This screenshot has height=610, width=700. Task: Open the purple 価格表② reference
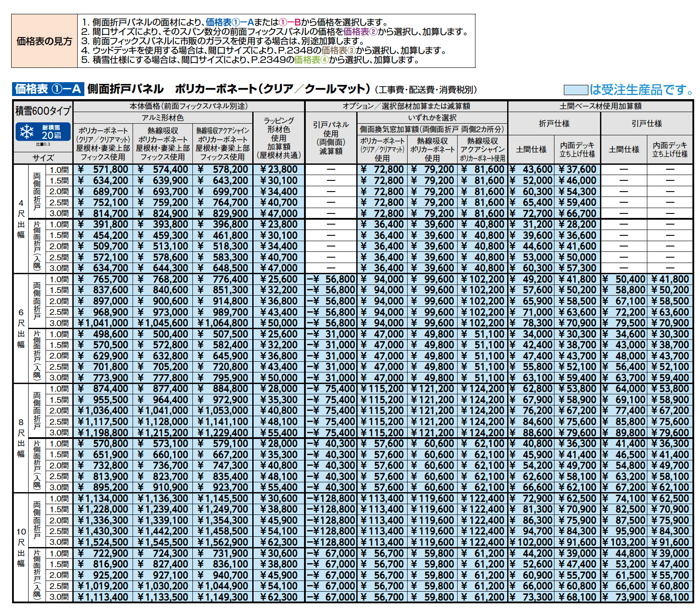pos(360,32)
